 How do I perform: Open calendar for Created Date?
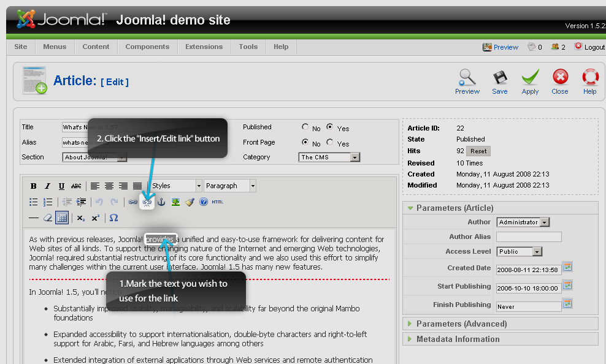[567, 267]
